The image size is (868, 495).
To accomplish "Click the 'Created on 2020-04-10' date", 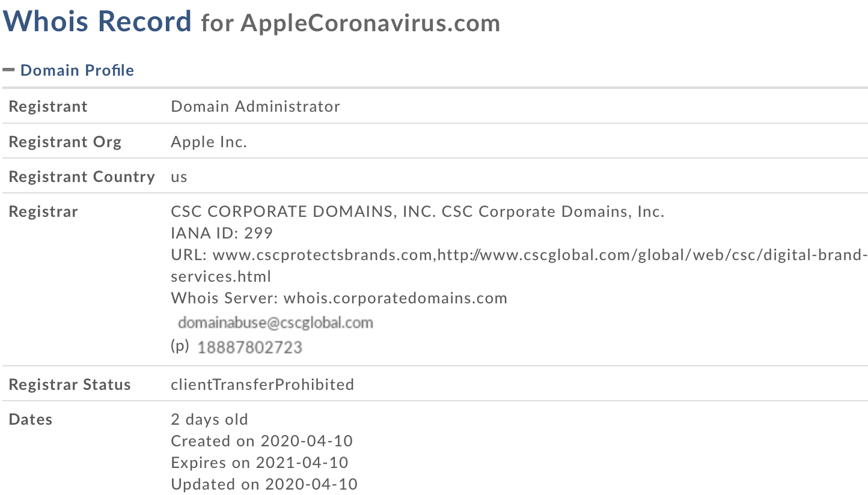I will point(261,441).
